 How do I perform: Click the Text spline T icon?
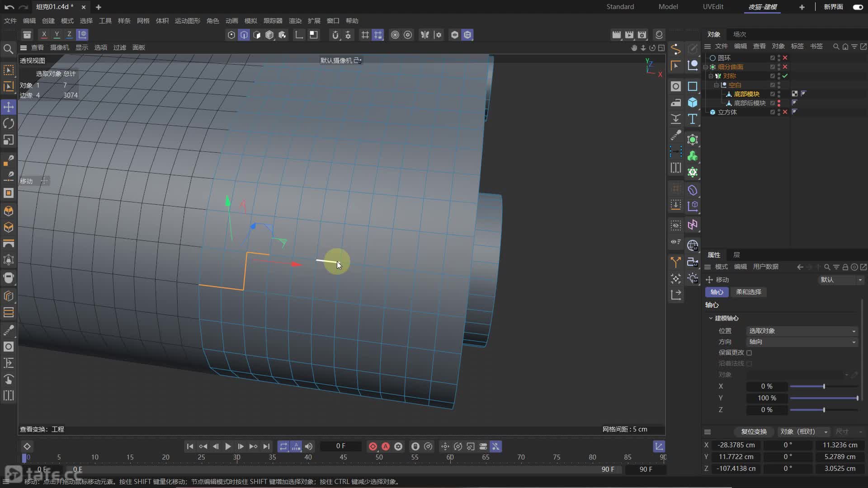point(693,119)
